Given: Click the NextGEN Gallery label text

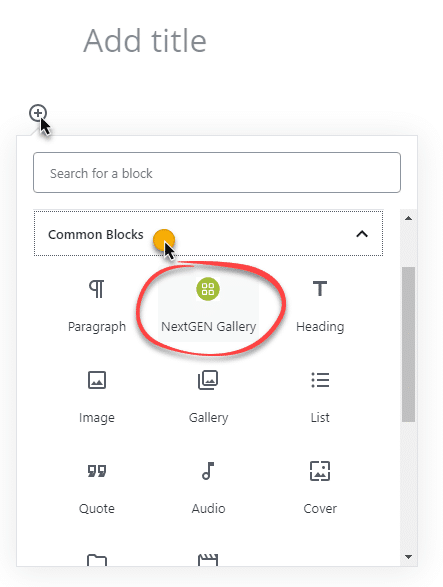Looking at the screenshot, I should [208, 327].
